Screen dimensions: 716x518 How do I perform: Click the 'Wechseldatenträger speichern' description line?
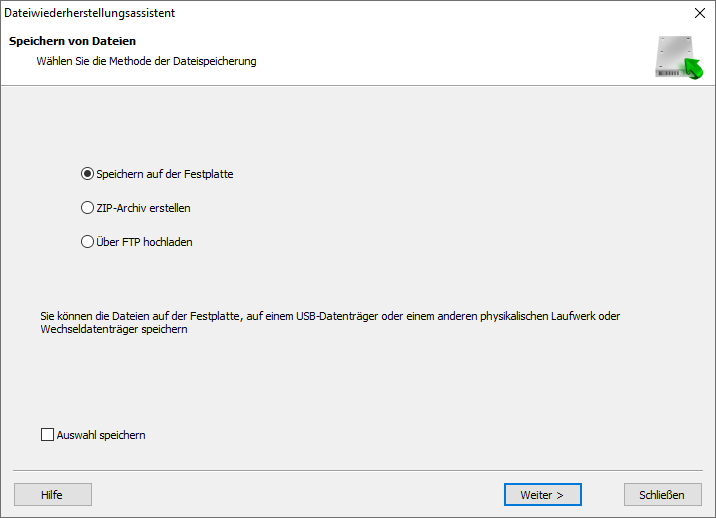tap(114, 330)
